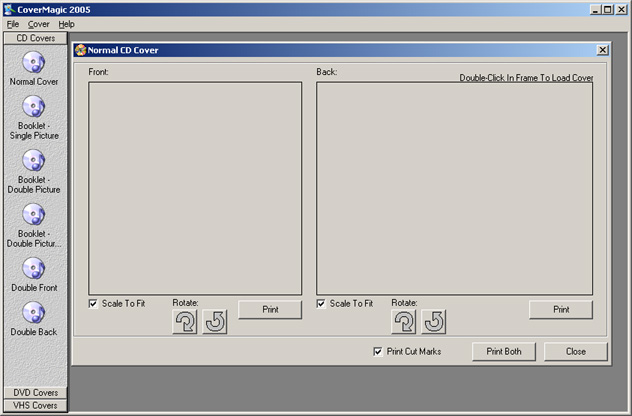The image size is (632, 416).
Task: Click inside the Back cover frame
Action: pyautogui.click(x=455, y=189)
